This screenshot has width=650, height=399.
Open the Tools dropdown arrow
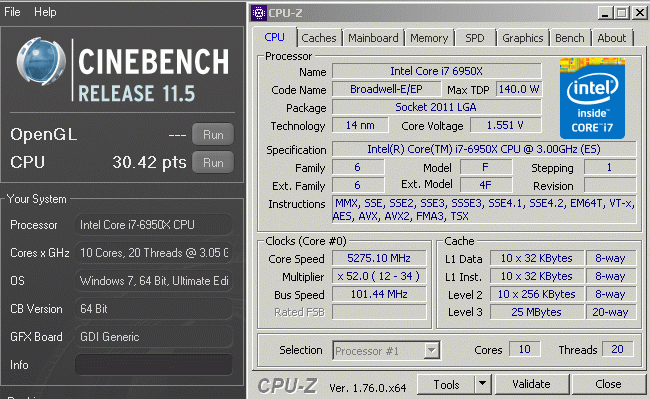click(483, 384)
